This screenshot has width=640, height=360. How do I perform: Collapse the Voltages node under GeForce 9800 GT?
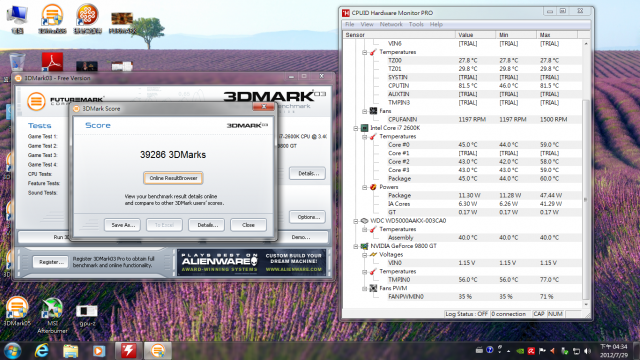click(x=364, y=255)
